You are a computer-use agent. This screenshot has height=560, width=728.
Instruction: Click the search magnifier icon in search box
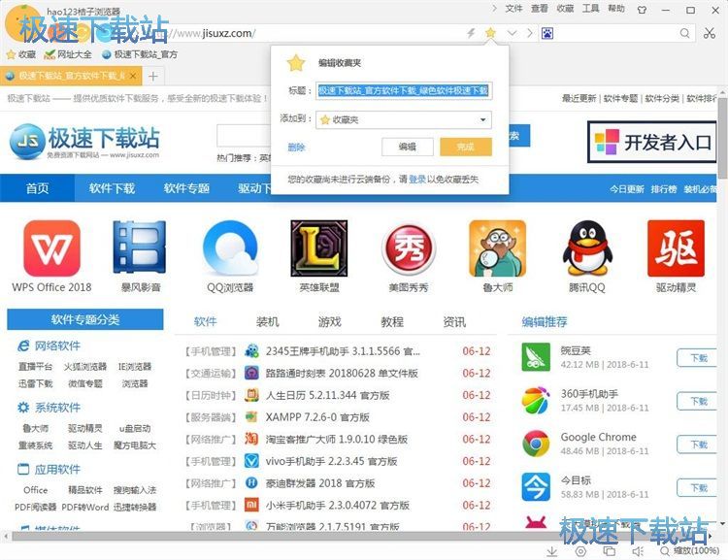[x=684, y=33]
